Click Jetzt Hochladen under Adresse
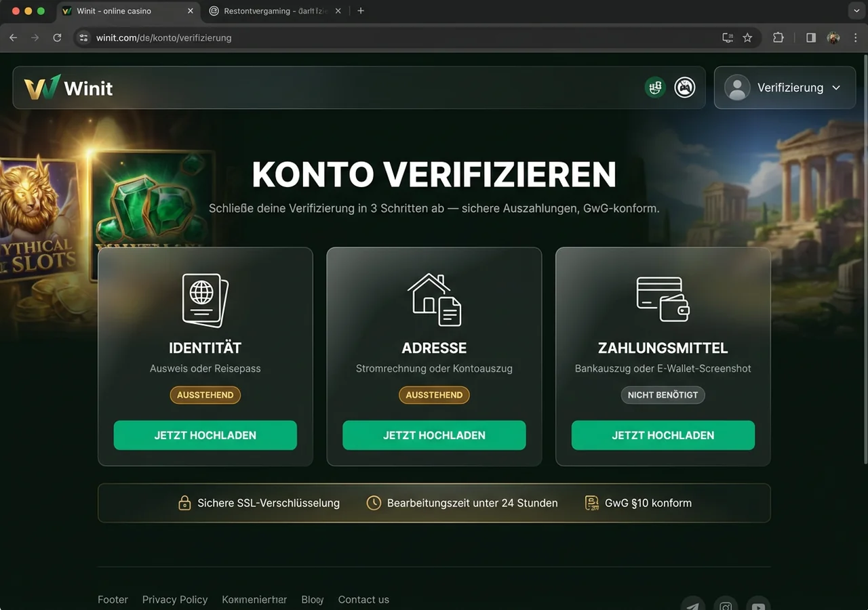868x610 pixels. click(x=434, y=435)
